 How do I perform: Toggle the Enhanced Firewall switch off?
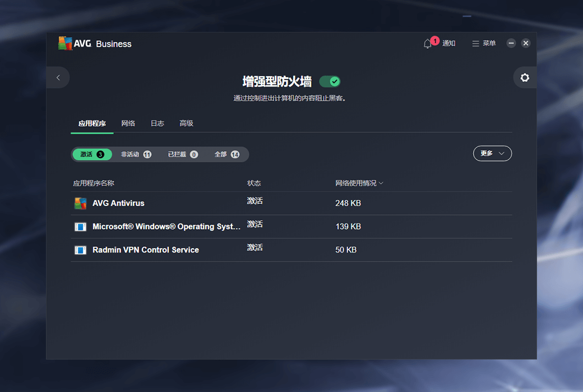(330, 82)
